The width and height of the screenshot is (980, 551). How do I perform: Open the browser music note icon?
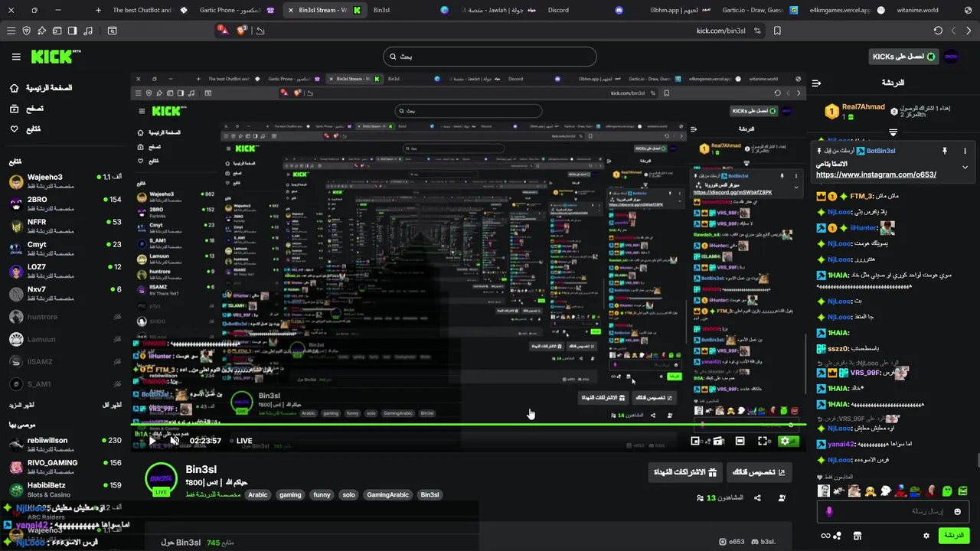(x=87, y=31)
